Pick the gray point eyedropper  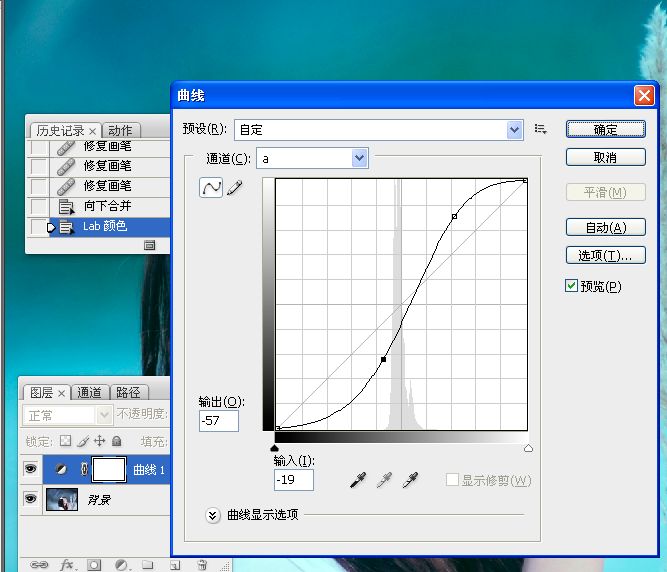point(383,481)
